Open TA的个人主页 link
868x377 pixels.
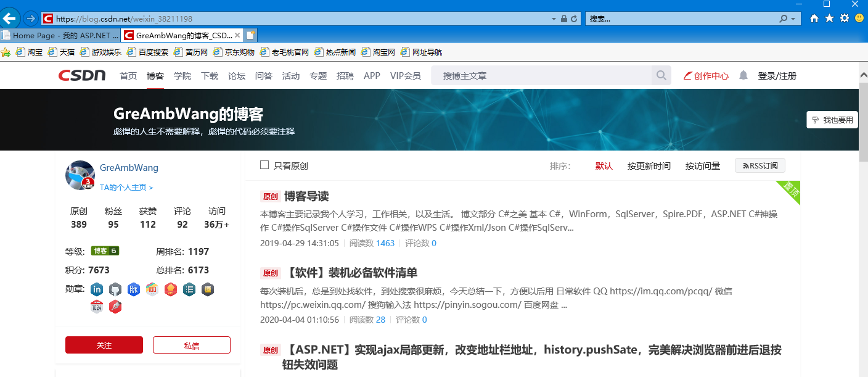126,187
